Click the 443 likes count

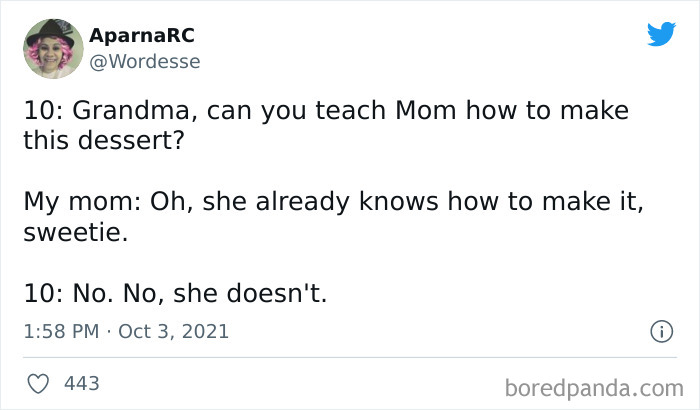coord(81,383)
